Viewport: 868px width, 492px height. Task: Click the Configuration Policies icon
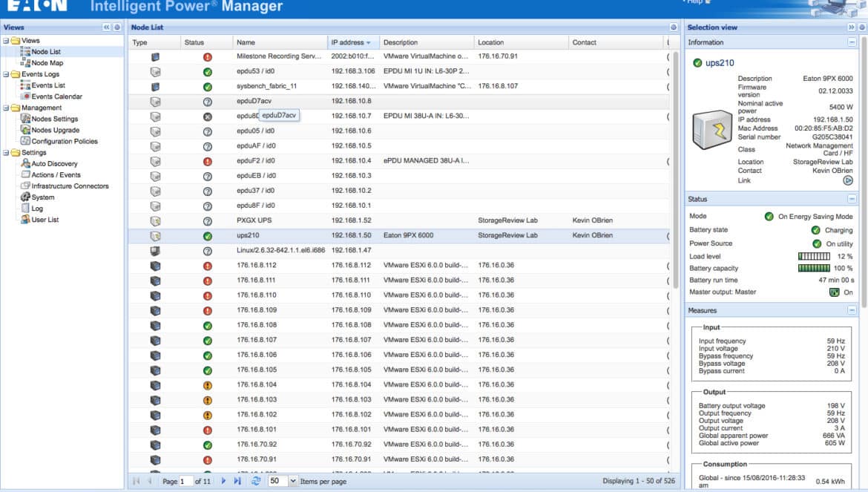[25, 141]
